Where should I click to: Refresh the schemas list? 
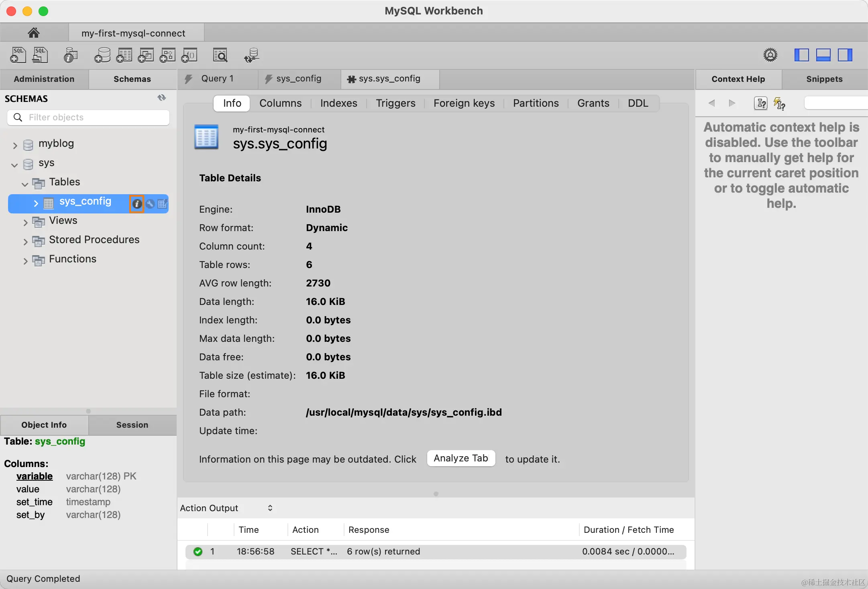point(162,97)
